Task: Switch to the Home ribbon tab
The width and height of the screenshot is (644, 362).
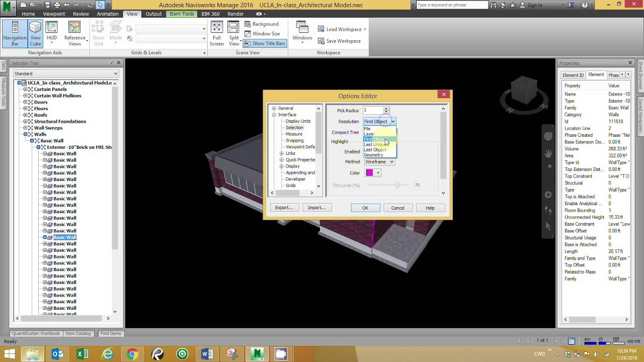Action: click(28, 14)
